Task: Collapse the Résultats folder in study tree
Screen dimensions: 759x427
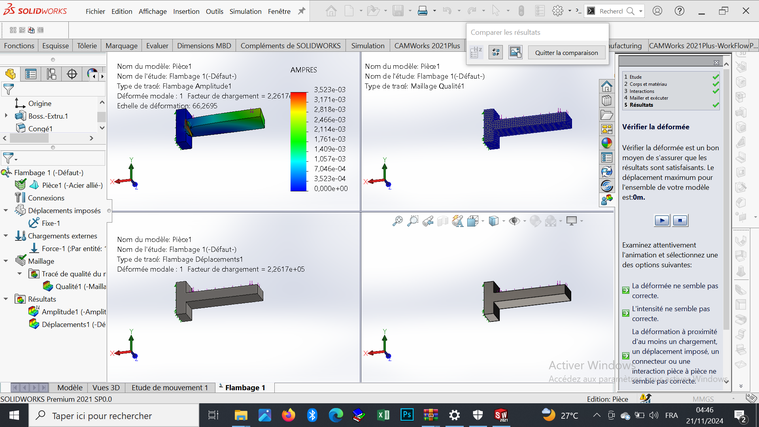Action: pyautogui.click(x=7, y=299)
